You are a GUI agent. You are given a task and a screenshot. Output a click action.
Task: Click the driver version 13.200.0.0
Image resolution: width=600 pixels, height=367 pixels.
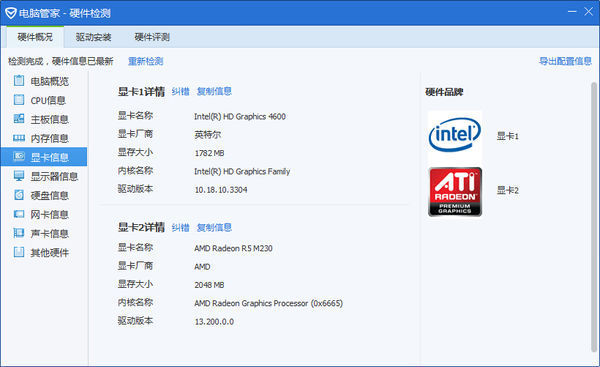pos(214,321)
